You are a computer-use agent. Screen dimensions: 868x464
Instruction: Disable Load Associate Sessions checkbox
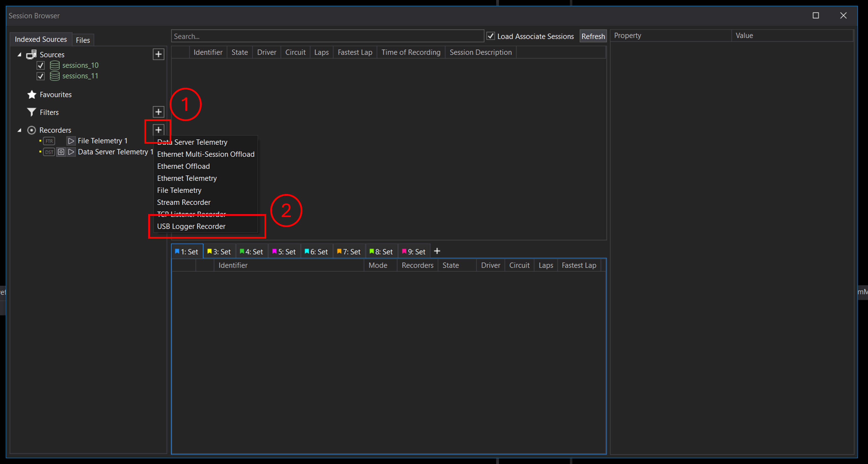491,36
